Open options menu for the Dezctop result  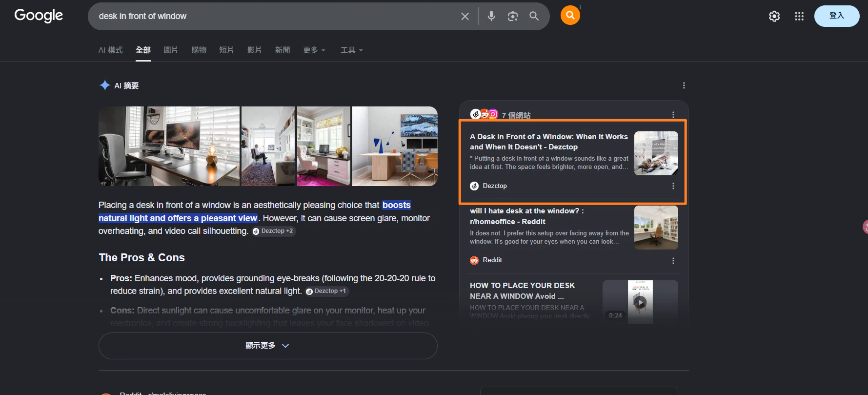(673, 186)
